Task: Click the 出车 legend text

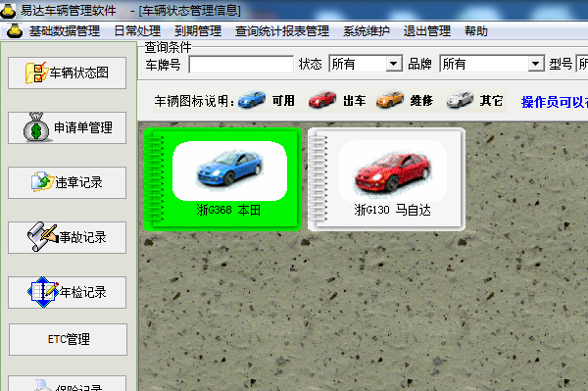Action: click(355, 101)
